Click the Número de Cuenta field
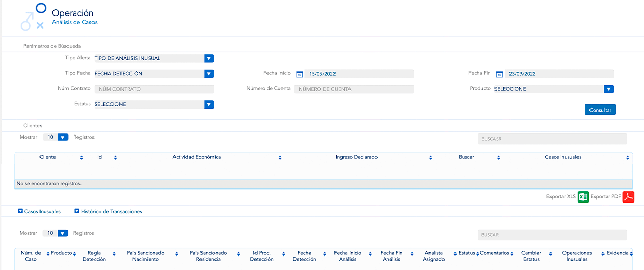 (354, 89)
